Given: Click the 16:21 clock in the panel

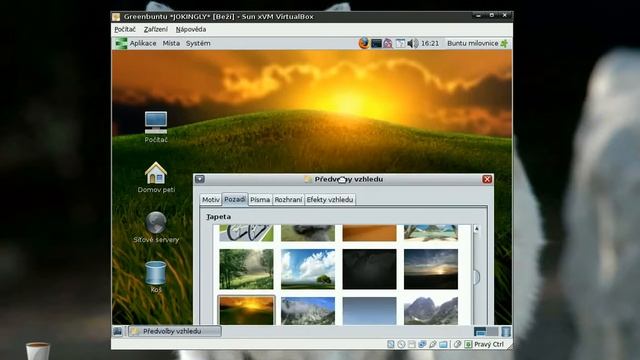Looking at the screenshot, I should point(430,43).
